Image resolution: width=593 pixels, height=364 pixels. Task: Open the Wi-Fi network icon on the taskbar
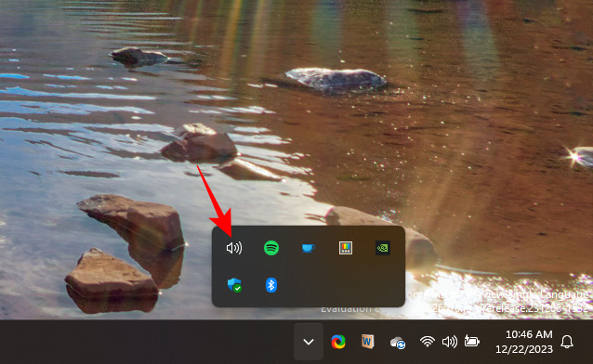(428, 342)
